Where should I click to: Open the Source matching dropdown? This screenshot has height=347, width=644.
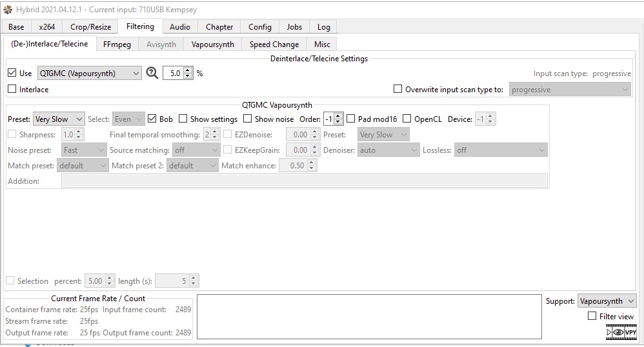[196, 150]
